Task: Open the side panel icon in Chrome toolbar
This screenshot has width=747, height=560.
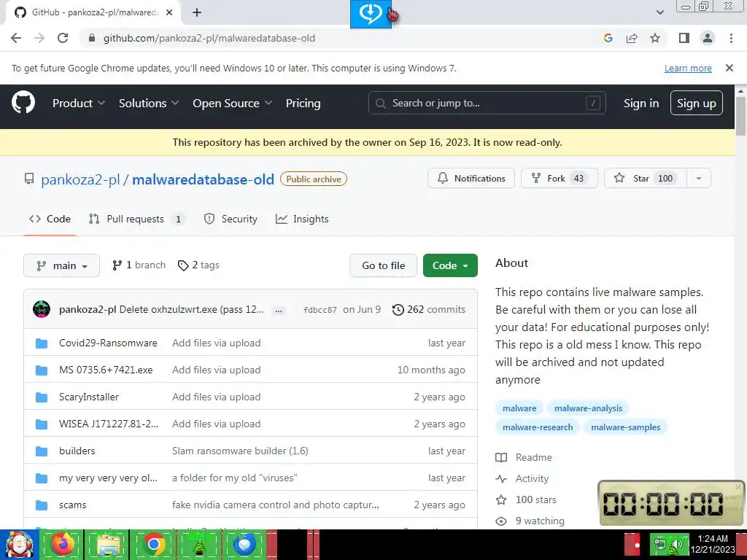Action: (684, 38)
